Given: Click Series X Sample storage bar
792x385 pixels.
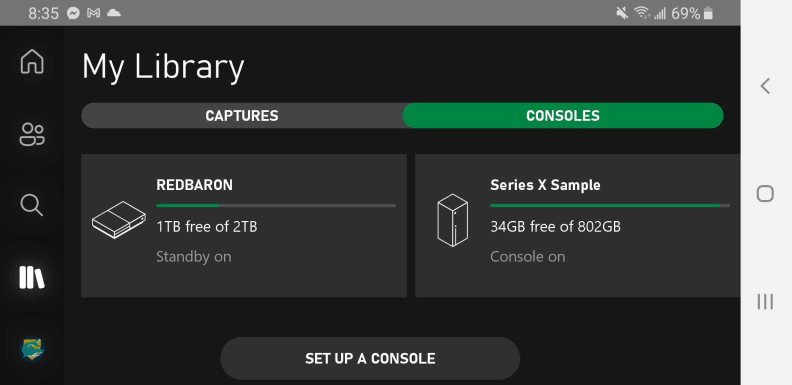Looking at the screenshot, I should click(610, 206).
